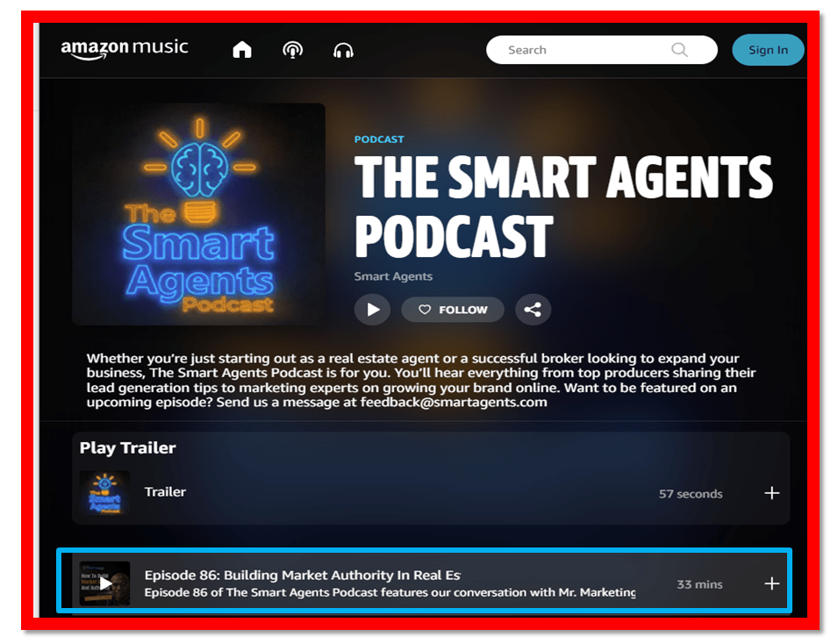Screen dimensions: 838x644
Task: Click the magnifying glass search icon
Action: tap(679, 50)
